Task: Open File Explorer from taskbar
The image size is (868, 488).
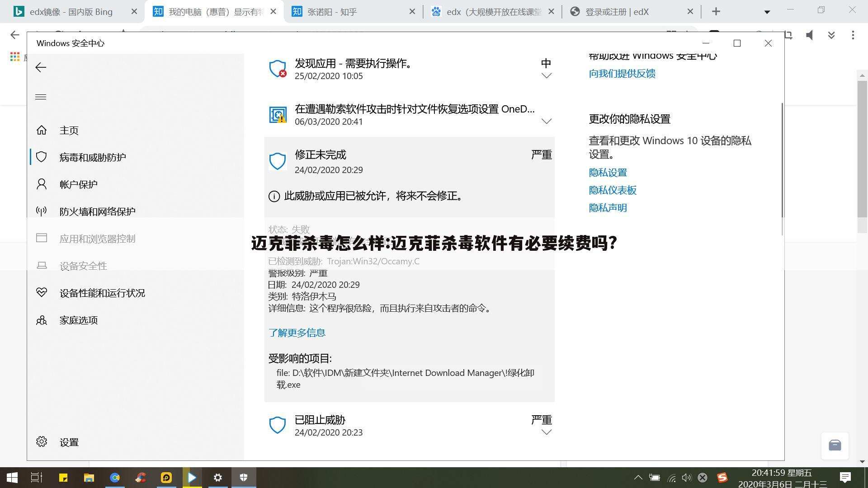Action: [89, 478]
